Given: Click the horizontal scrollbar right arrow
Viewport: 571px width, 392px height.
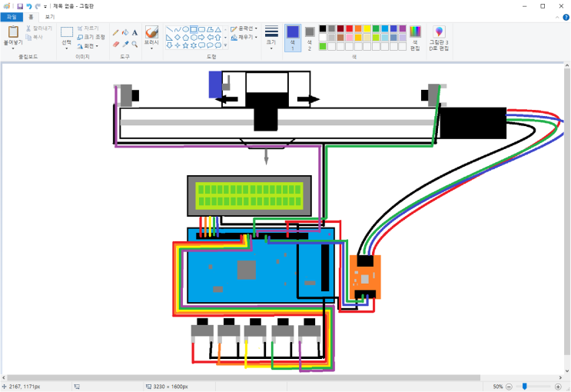Looking at the screenshot, I should pyautogui.click(x=561, y=378).
